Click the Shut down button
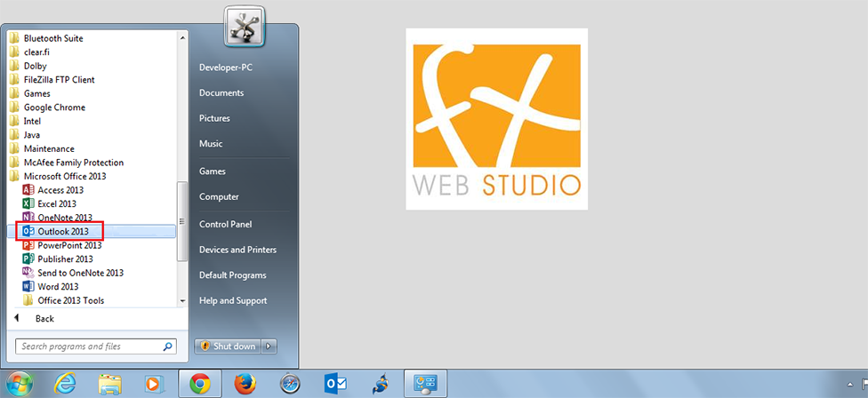The height and width of the screenshot is (398, 868). coord(228,346)
